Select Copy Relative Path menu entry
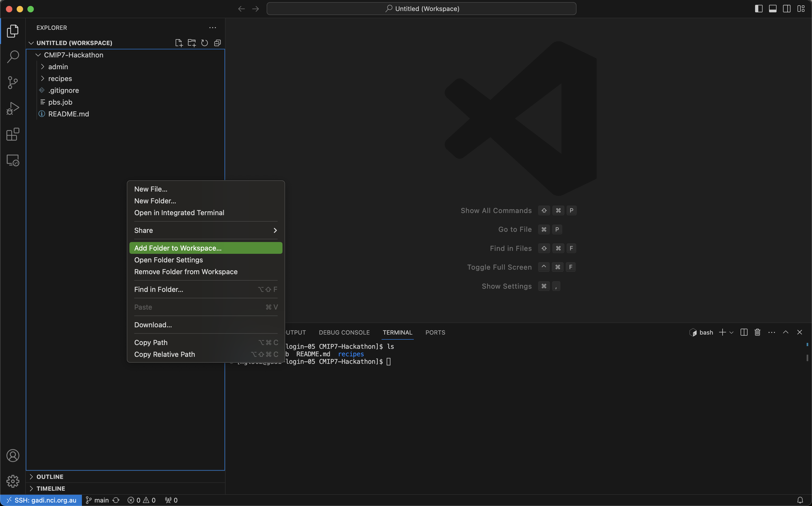The height and width of the screenshot is (506, 812). [206, 354]
